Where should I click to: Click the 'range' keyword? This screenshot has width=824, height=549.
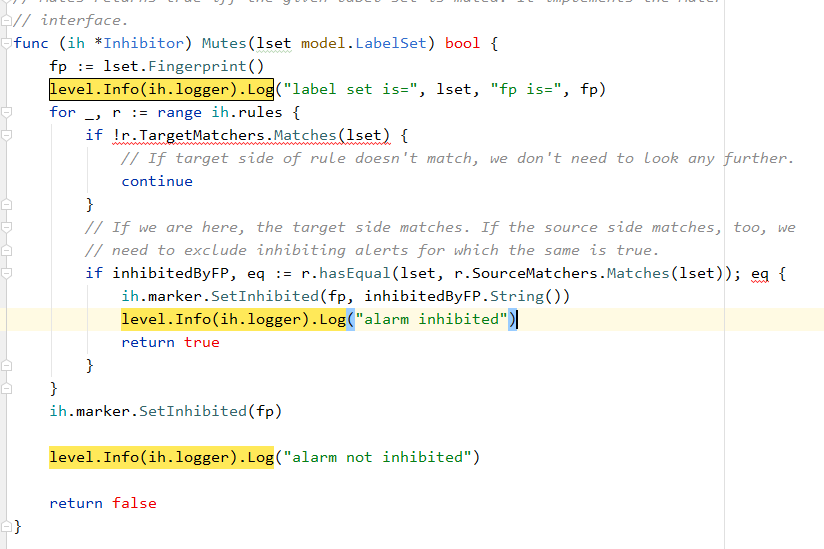pos(179,112)
